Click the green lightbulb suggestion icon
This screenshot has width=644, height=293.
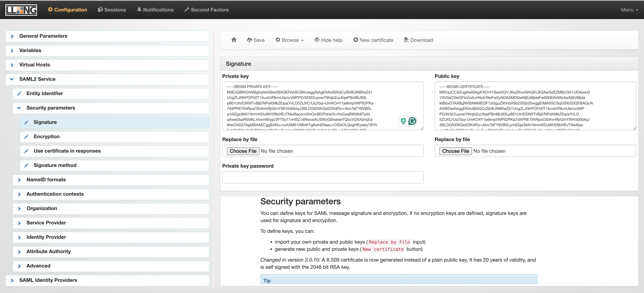(x=403, y=121)
